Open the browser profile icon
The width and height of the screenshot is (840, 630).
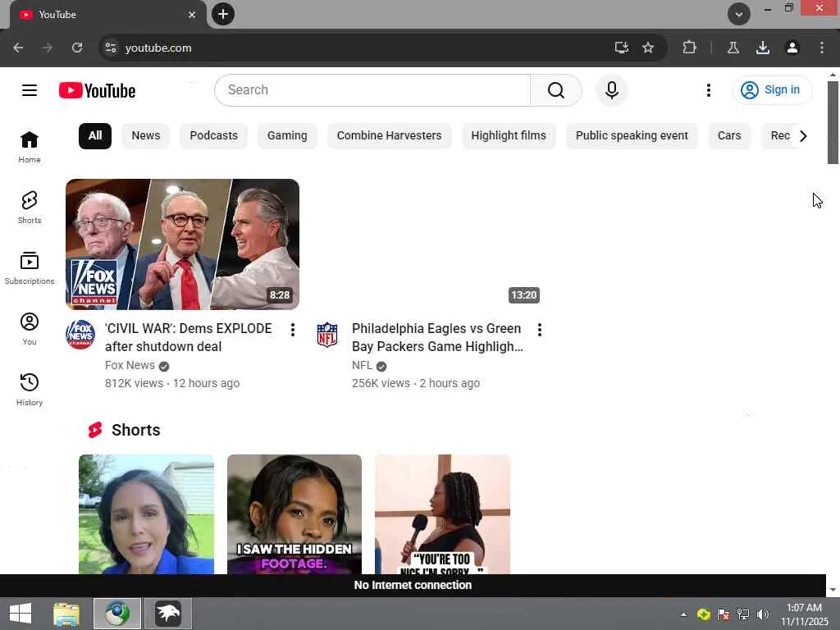click(792, 48)
